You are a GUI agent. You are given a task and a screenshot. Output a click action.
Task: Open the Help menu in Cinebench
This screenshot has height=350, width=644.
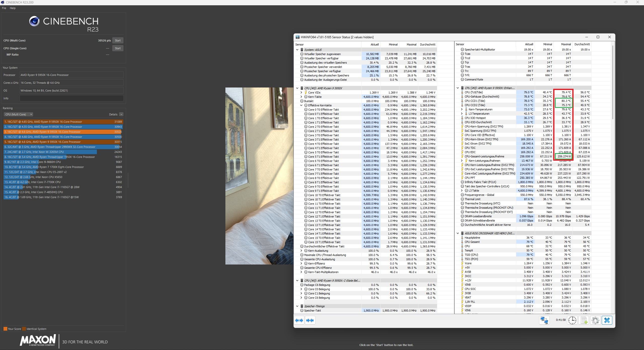pyautogui.click(x=13, y=8)
